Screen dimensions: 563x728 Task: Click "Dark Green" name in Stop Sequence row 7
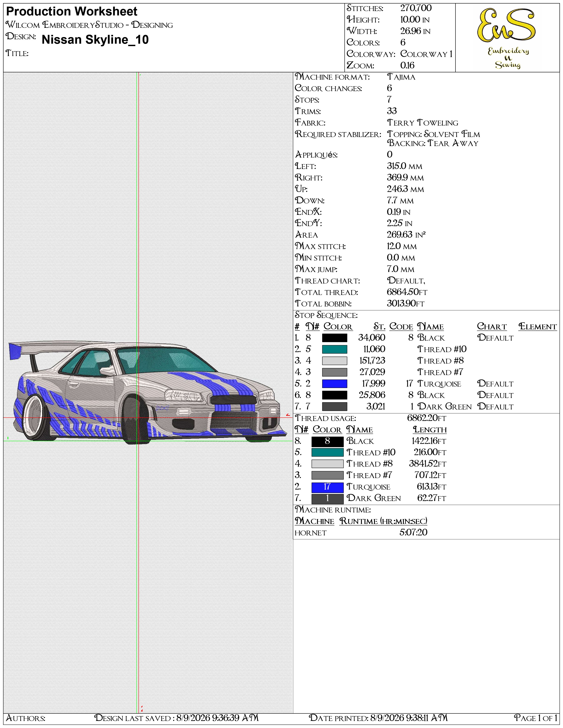[445, 407]
